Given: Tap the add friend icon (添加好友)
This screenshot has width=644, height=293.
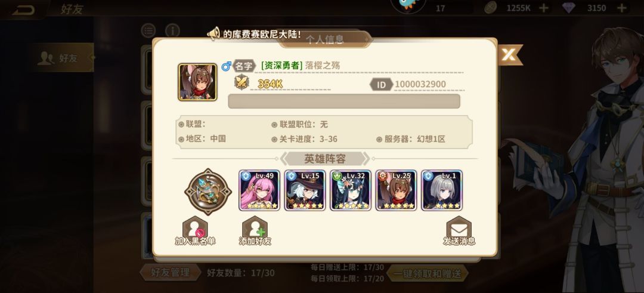Looking at the screenshot, I should pyautogui.click(x=255, y=230).
